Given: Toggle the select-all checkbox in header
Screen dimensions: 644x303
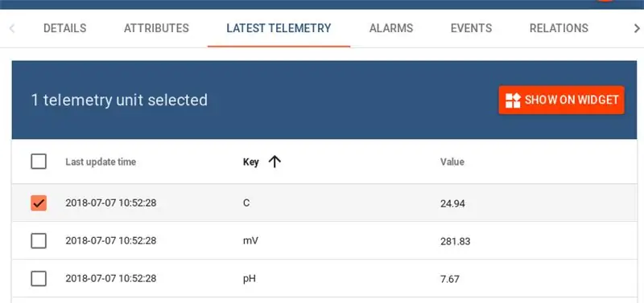Looking at the screenshot, I should (x=39, y=162).
